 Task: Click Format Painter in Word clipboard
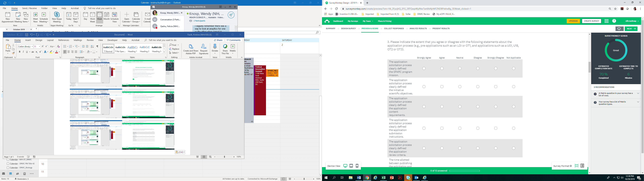pos(13,53)
